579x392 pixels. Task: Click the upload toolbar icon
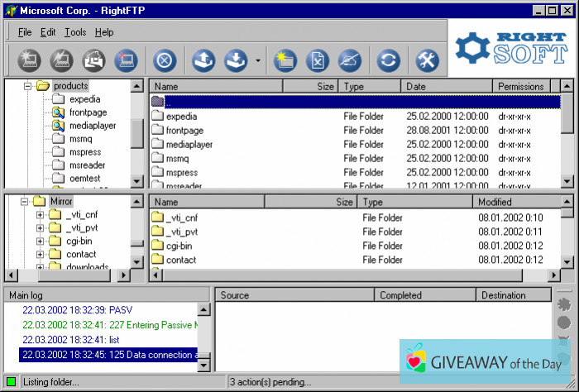[203, 60]
